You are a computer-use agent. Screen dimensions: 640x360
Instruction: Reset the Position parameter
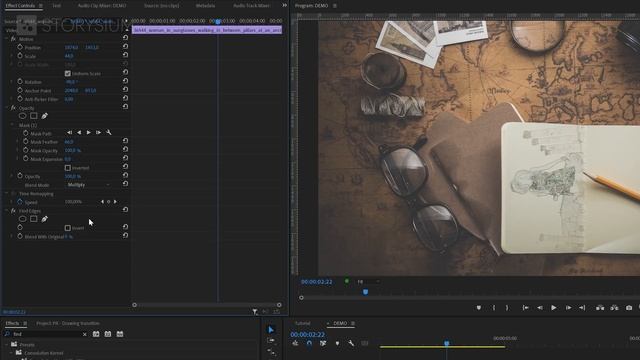point(125,47)
